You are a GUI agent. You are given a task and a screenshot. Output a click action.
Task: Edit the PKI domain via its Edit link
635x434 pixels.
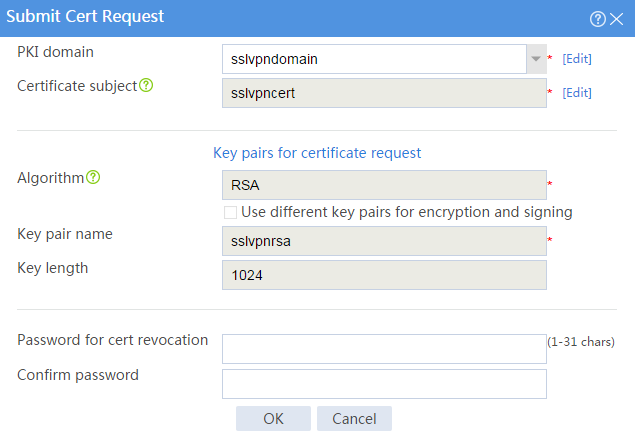click(577, 59)
